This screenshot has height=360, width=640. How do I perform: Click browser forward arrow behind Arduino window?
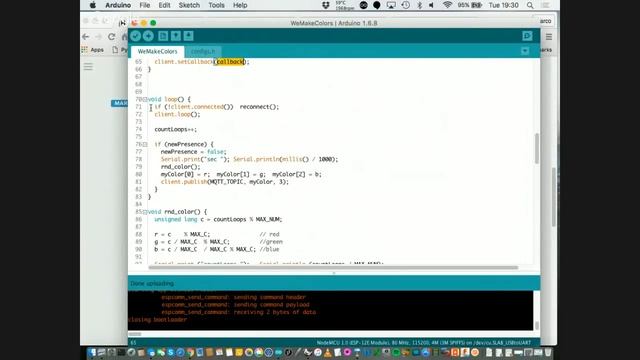tap(98, 37)
